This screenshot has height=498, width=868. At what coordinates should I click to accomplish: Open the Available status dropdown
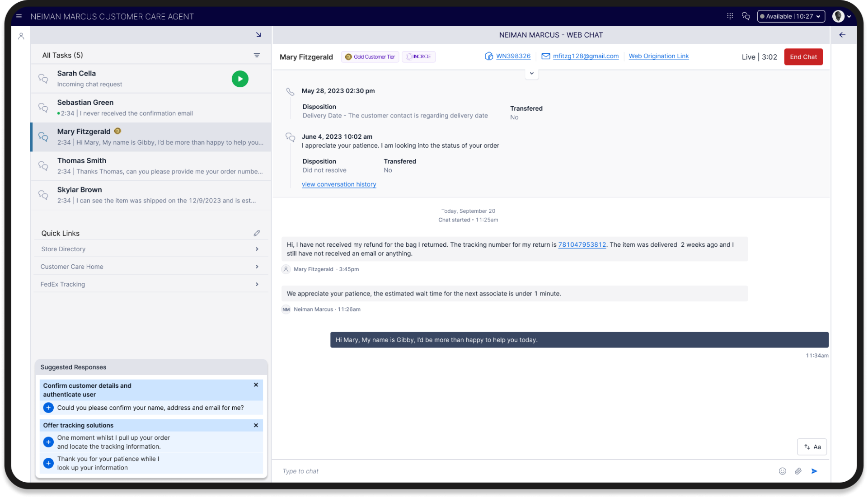point(791,16)
